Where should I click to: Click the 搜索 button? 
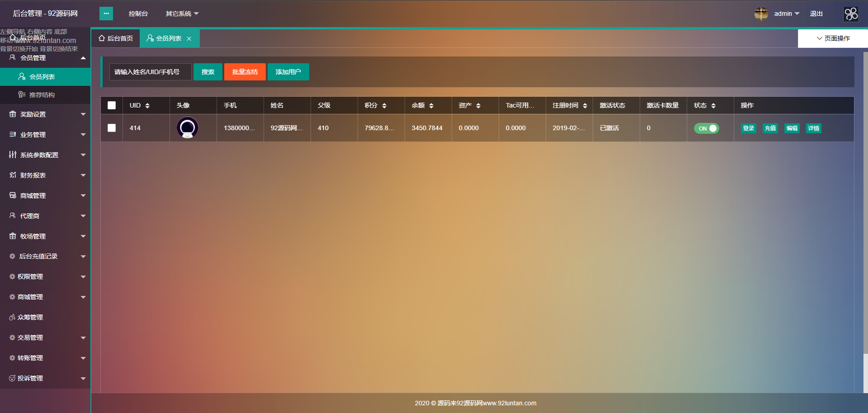click(x=208, y=72)
